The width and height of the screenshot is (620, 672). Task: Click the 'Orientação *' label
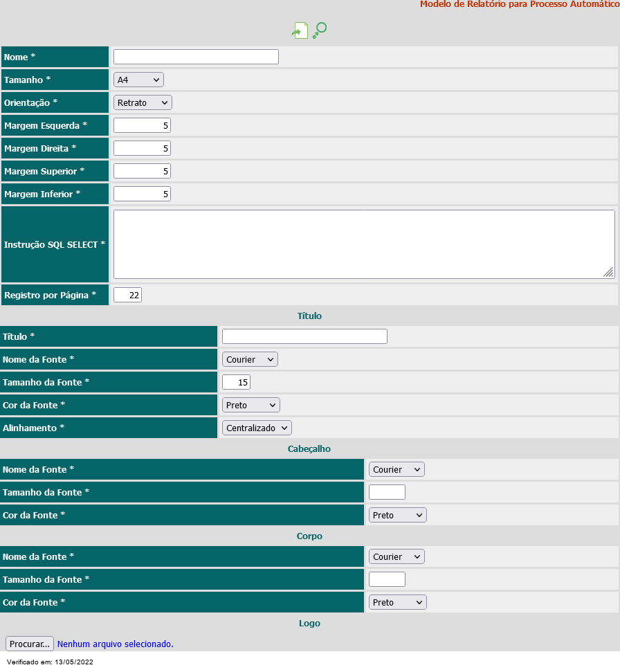tap(30, 103)
